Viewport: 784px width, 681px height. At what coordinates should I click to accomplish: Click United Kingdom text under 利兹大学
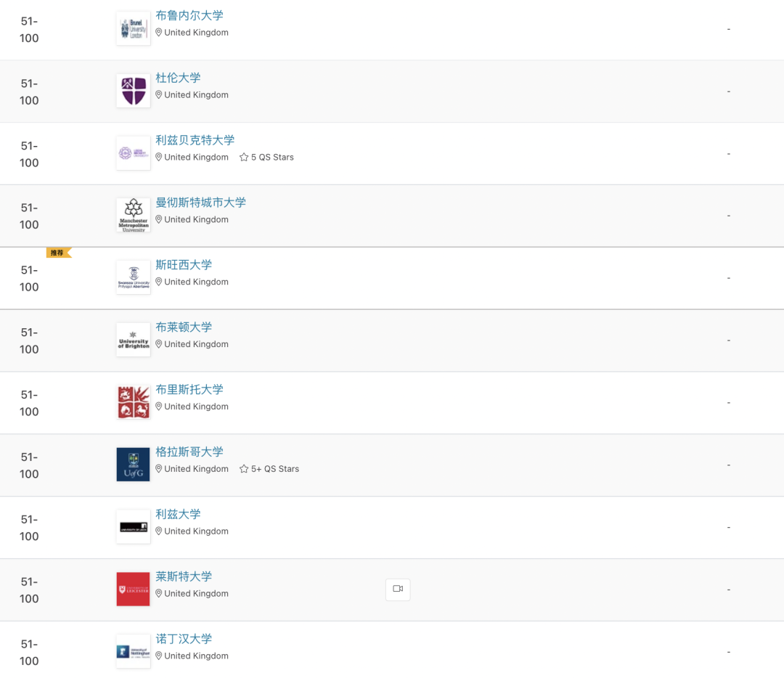pyautogui.click(x=197, y=531)
